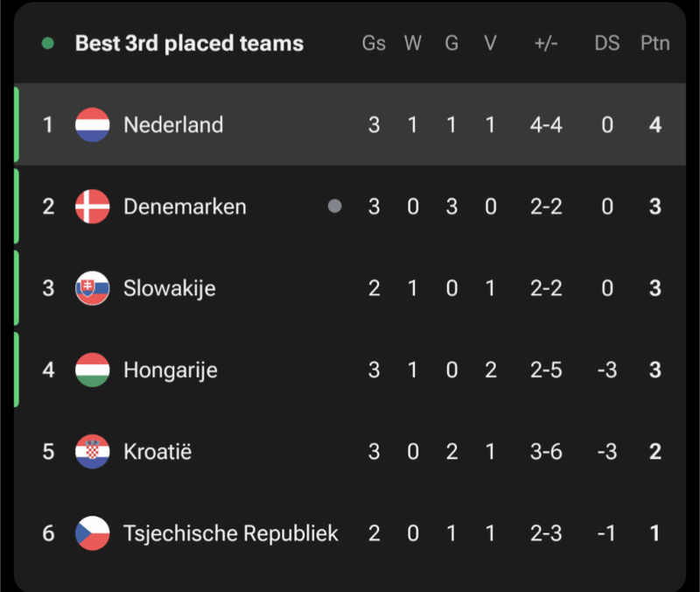700x592 pixels.
Task: Select the Hongarije team name
Action: [x=170, y=370]
